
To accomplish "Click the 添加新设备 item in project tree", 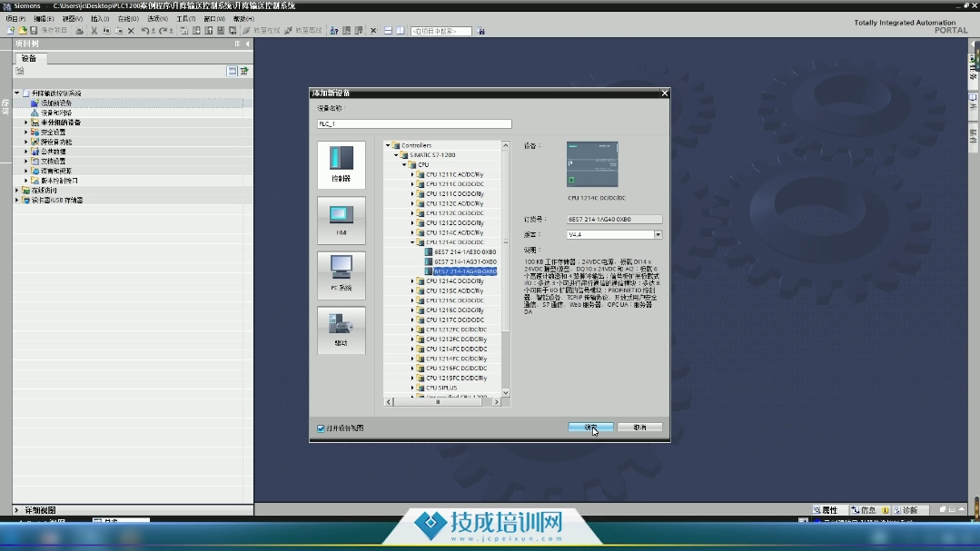I will (56, 103).
